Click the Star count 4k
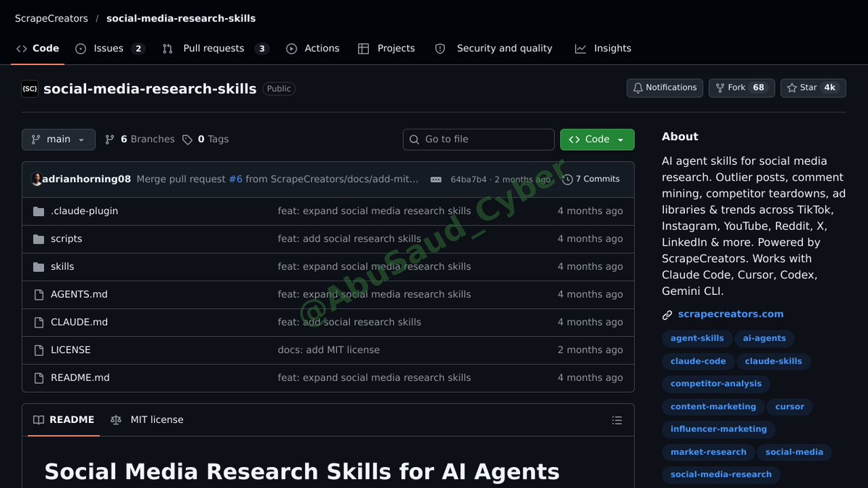Screen dimensions: 868x488 pos(830,87)
